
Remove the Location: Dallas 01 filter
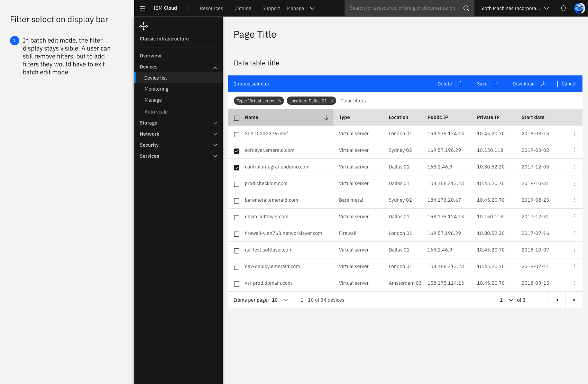(x=332, y=101)
